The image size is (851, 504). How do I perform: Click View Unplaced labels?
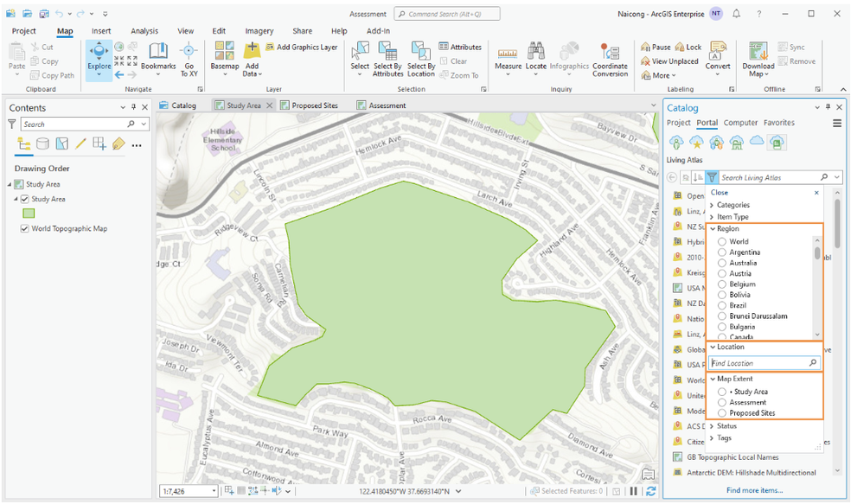669,61
